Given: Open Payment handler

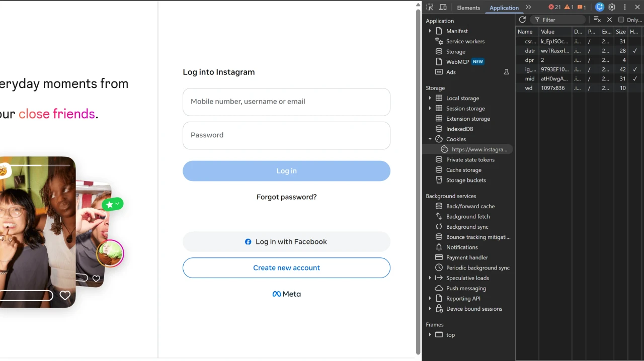Looking at the screenshot, I should click(467, 257).
